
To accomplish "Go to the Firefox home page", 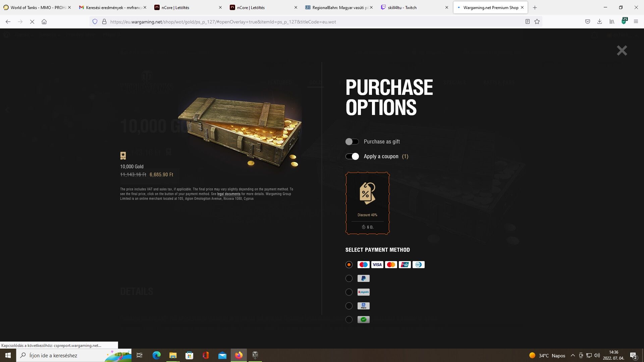I will point(44,22).
